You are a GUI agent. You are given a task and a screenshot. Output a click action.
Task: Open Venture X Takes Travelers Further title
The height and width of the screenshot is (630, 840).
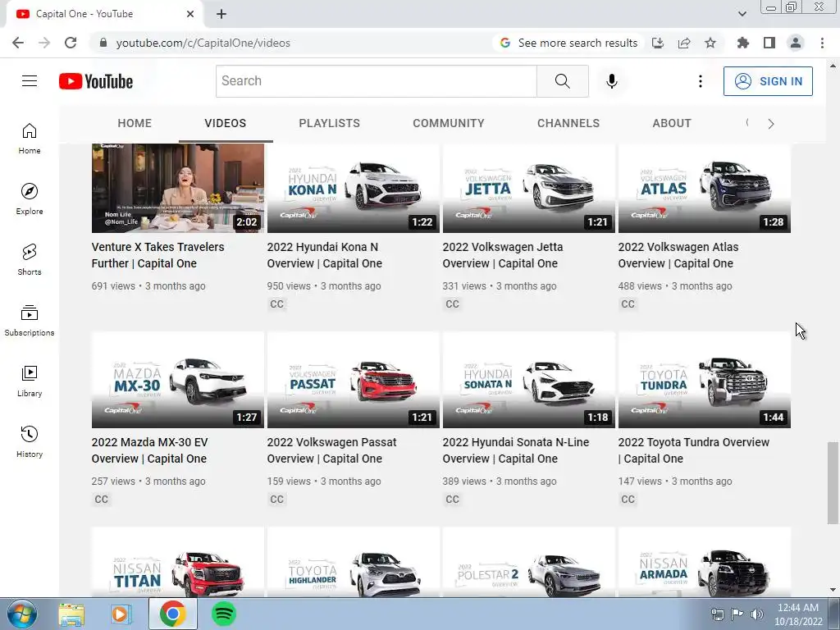(x=158, y=255)
